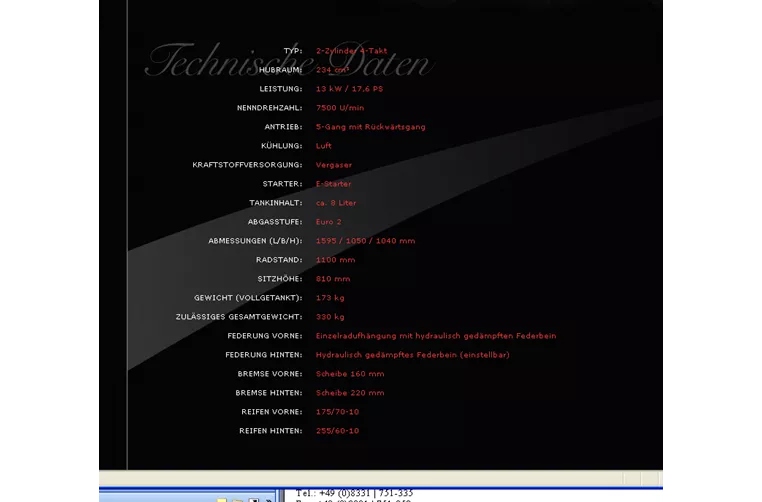762x502 pixels.
Task: Click the Leistung 13 kW value
Action: [349, 89]
